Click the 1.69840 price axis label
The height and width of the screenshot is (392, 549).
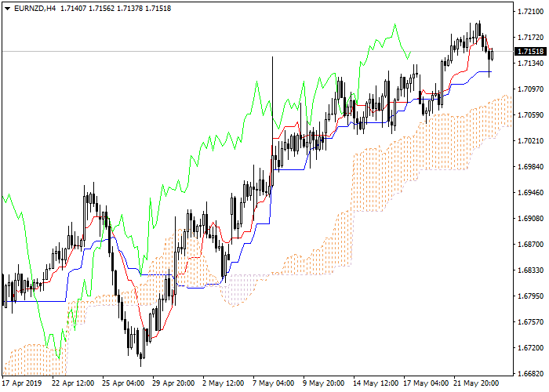tap(531, 166)
